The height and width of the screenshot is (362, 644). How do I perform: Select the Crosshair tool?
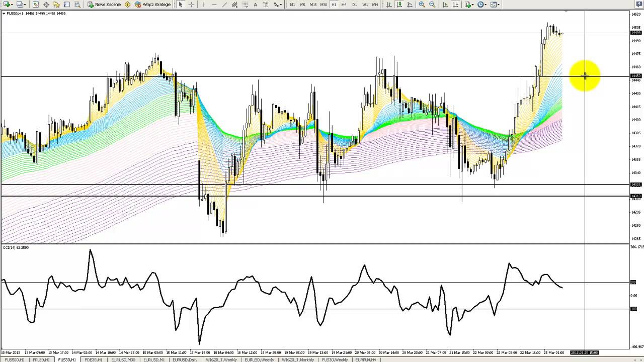[191, 5]
